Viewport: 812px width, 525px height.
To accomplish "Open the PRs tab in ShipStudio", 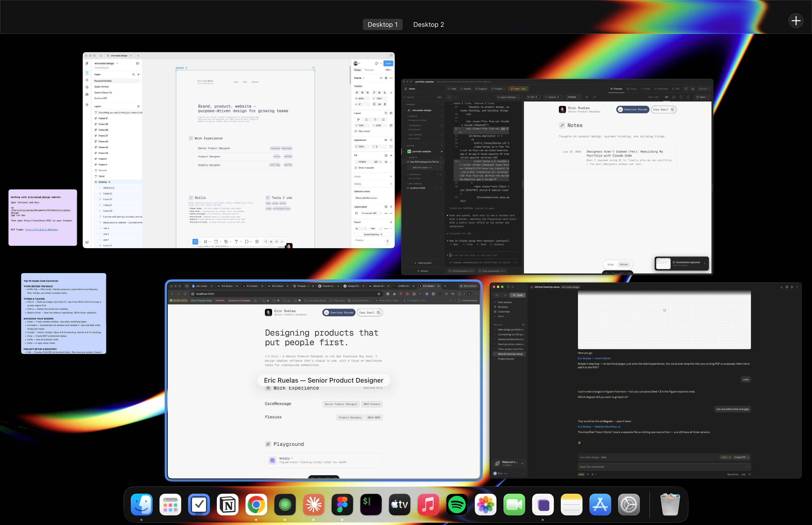I will pyautogui.click(x=676, y=89).
